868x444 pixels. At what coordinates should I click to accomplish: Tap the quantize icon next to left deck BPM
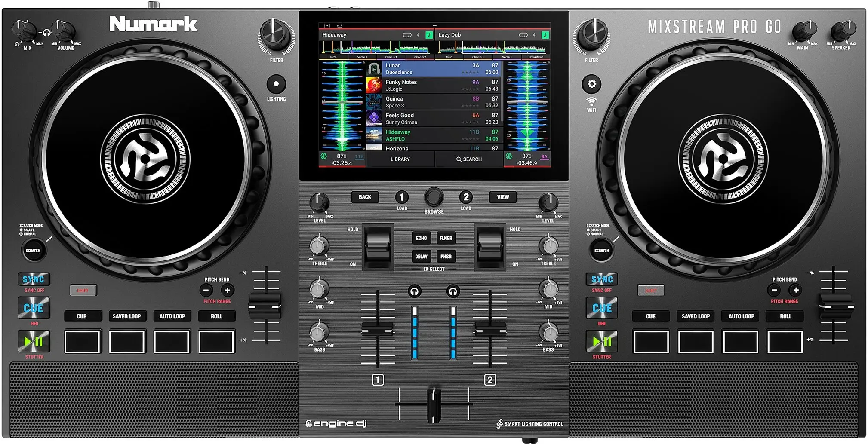click(x=323, y=156)
